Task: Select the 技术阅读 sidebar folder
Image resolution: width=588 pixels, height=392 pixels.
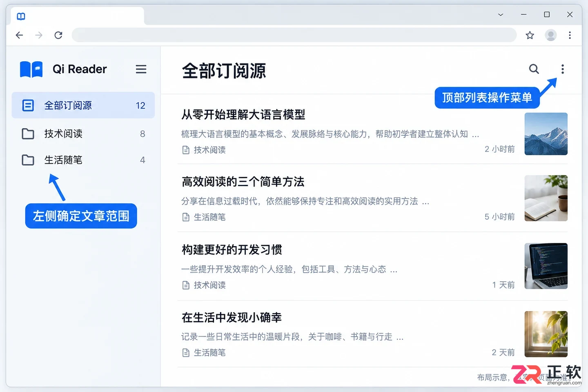Action: click(83, 134)
